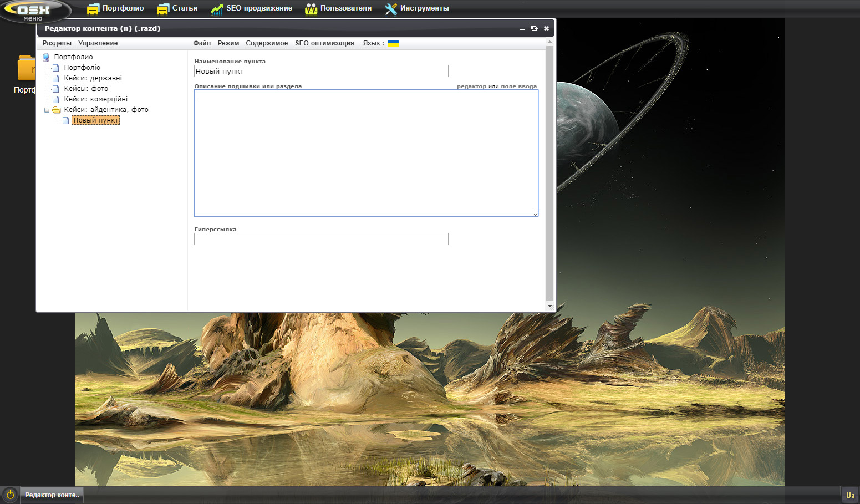Click scrollbar down arrow in editor
This screenshot has width=860, height=504.
(x=549, y=306)
